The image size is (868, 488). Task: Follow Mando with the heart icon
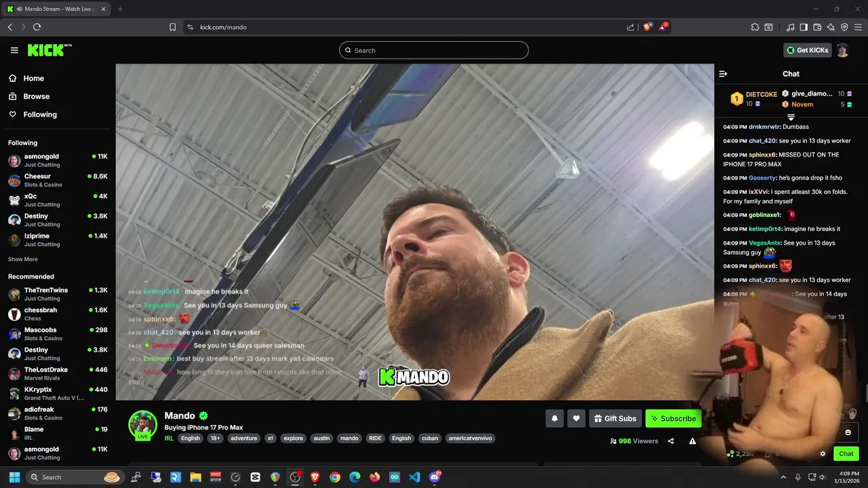tap(576, 418)
